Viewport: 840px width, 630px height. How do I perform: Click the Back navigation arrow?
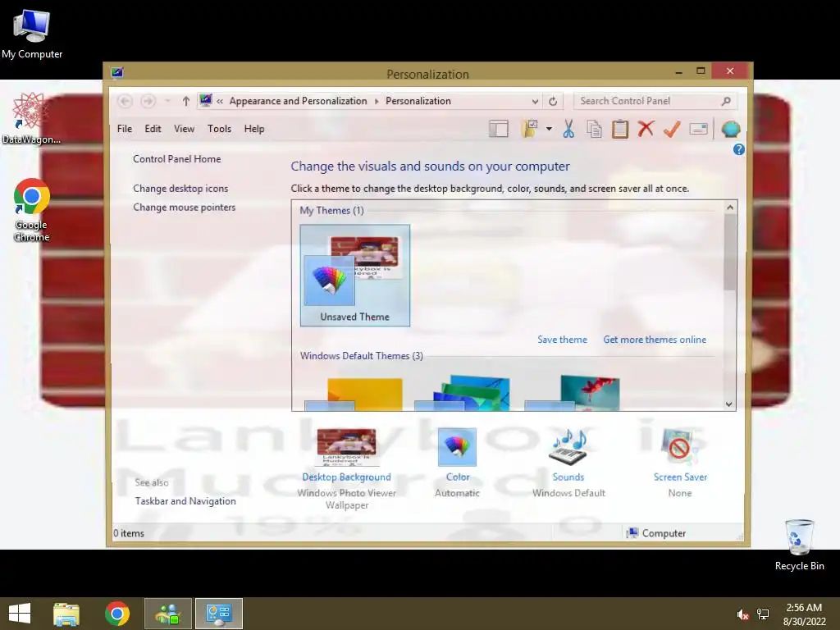click(125, 101)
